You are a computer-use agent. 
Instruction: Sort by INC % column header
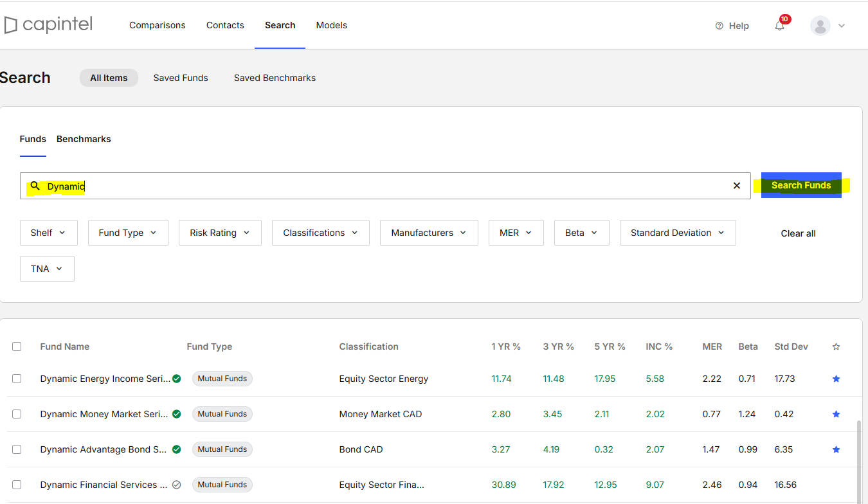[x=659, y=346]
